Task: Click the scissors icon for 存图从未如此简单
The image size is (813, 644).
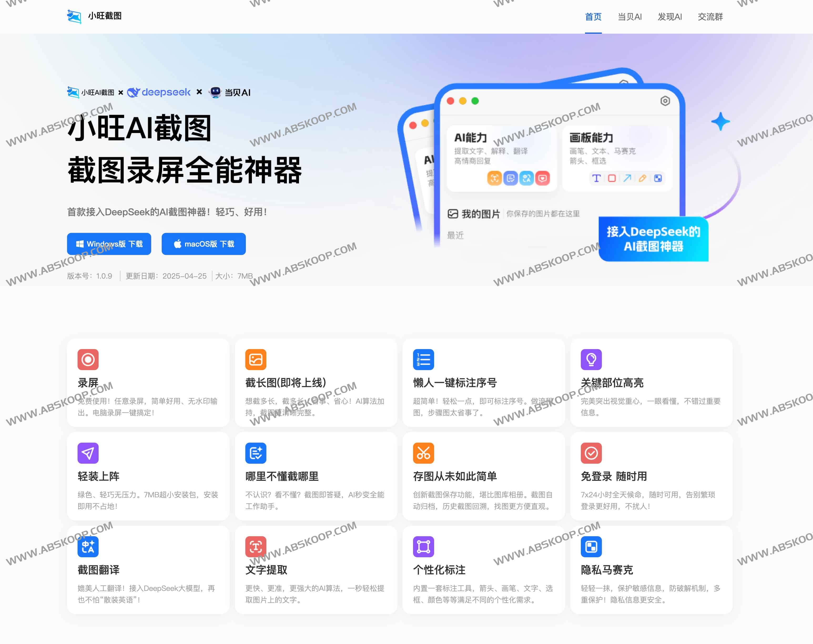Action: click(x=424, y=453)
